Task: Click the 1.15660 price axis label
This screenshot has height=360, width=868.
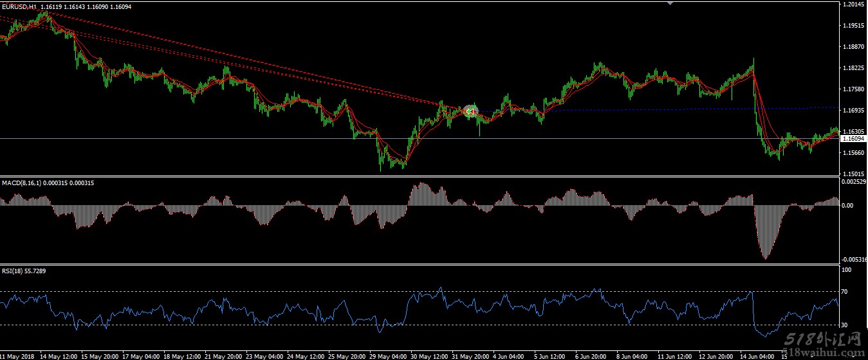Action: pos(854,153)
